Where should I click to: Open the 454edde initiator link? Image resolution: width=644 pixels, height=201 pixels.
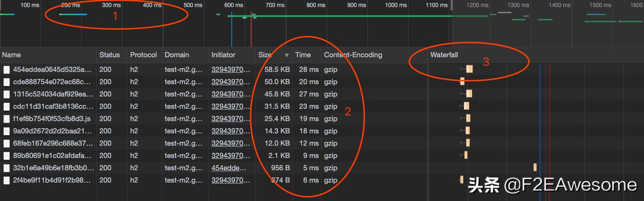[x=229, y=168]
